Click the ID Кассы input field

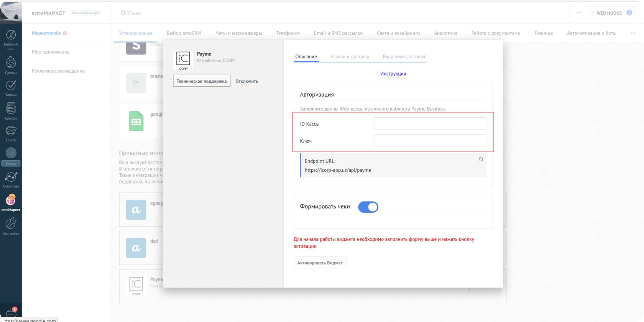[x=430, y=123]
